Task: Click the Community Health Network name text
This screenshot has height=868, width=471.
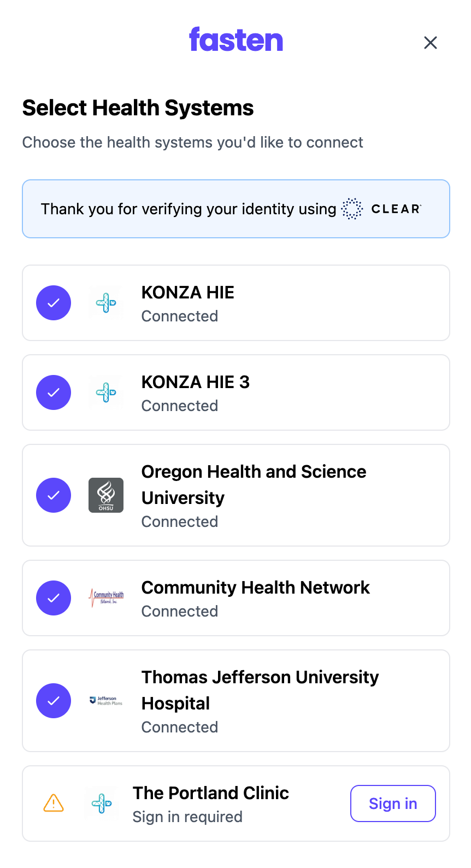Action: pos(256,587)
